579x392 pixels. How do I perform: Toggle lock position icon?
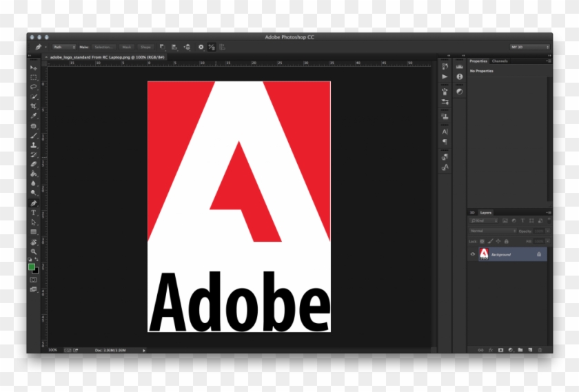point(498,241)
